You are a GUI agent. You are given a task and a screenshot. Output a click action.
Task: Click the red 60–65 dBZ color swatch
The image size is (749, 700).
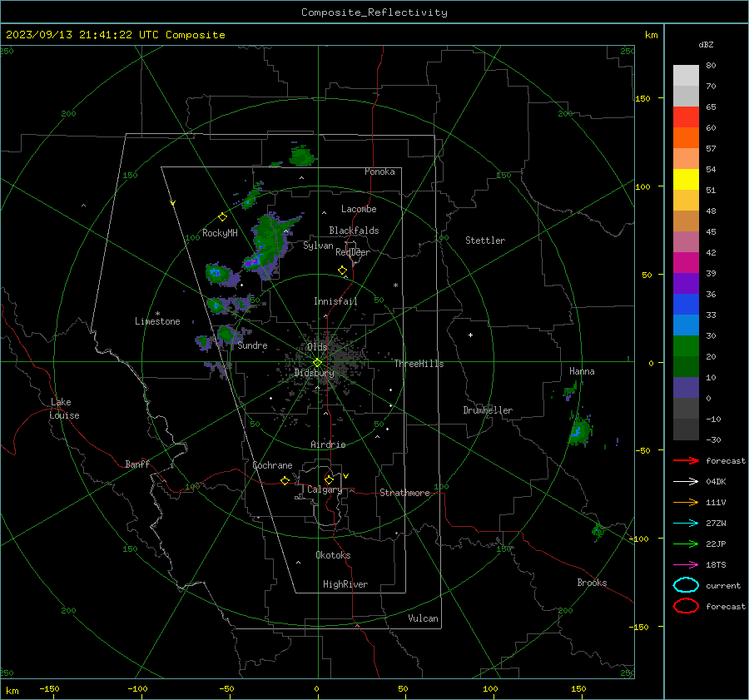point(686,117)
